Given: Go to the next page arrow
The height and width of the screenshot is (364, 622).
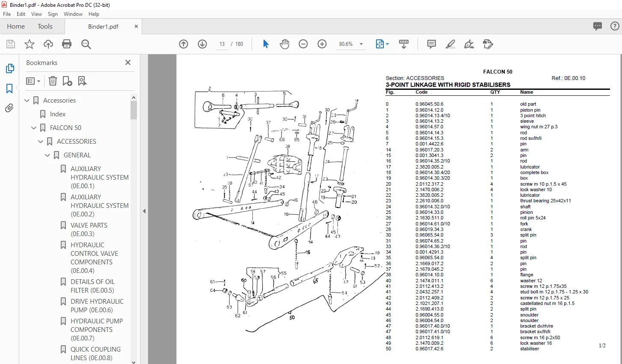Looking at the screenshot, I should [202, 44].
